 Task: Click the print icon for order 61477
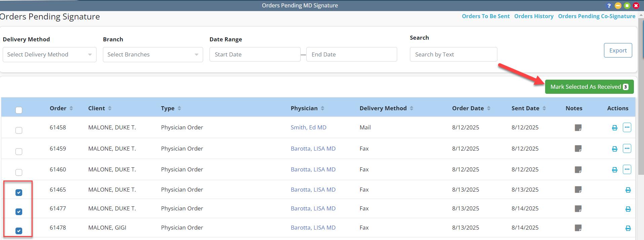[x=628, y=209]
